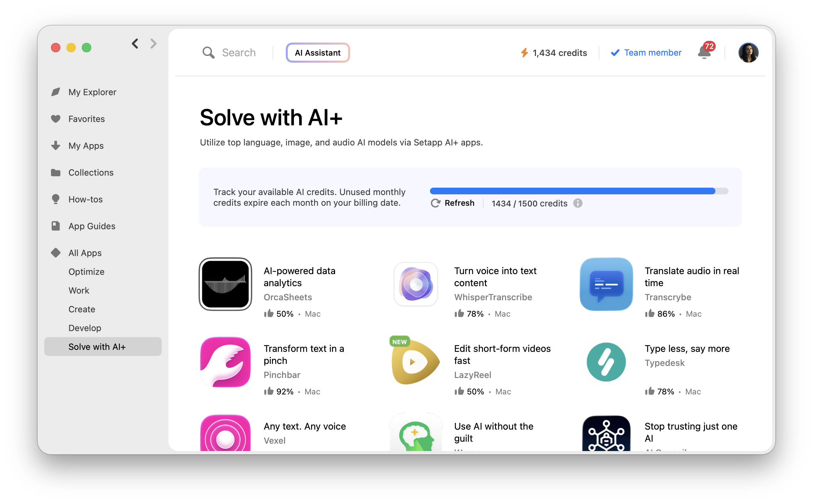The width and height of the screenshot is (813, 504).
Task: Click the Pinchbar 92% thumbs-up rating
Action: 278,391
